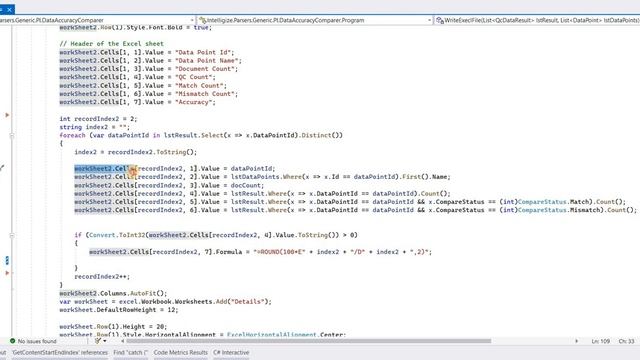Click the margin marker beside recordIndex2++
The width and height of the screenshot is (640, 360).
click(7, 273)
